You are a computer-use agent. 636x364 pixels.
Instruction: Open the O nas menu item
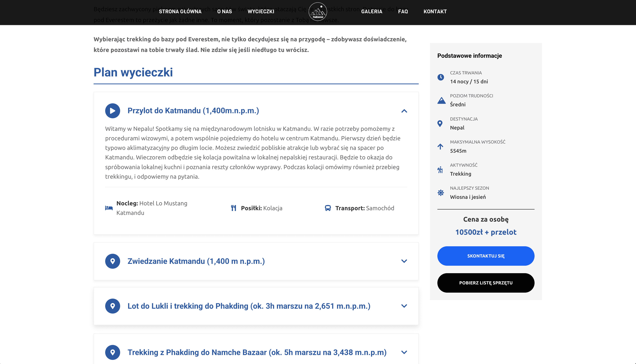[x=224, y=12]
